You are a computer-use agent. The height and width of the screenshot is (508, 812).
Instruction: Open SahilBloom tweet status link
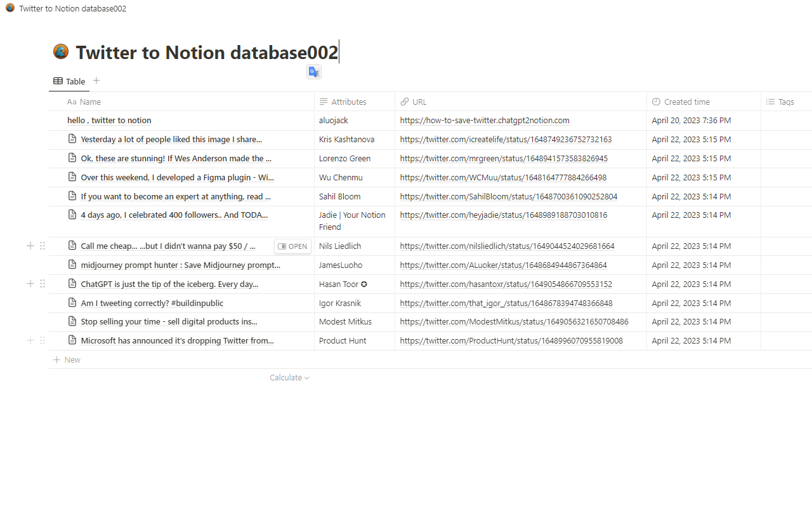tap(509, 196)
